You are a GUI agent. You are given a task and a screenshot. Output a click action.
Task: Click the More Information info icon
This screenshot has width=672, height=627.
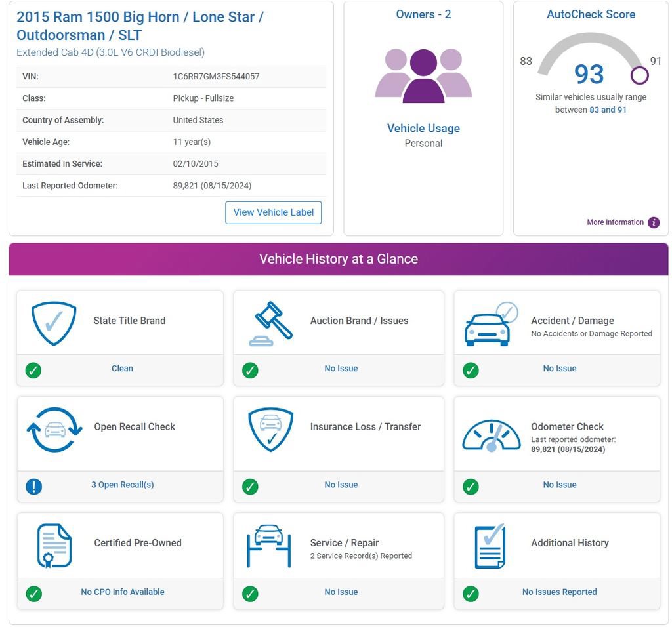pos(654,223)
